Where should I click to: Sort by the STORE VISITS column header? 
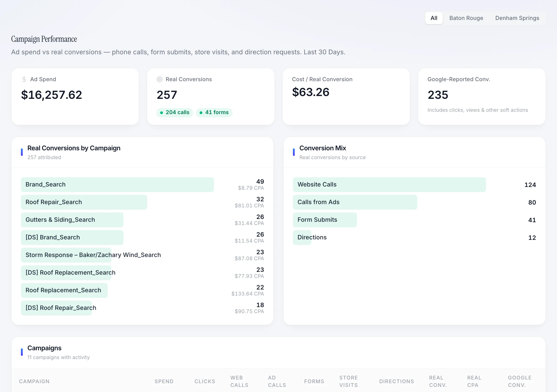pyautogui.click(x=348, y=382)
